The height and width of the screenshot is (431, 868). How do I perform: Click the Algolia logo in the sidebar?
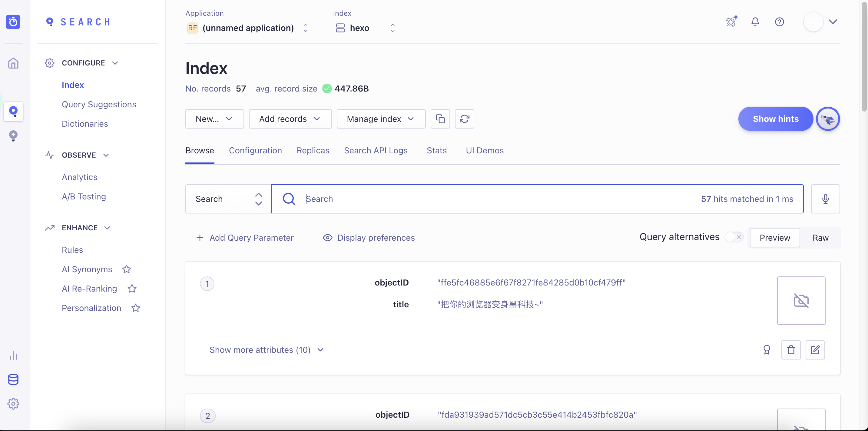[x=13, y=22]
